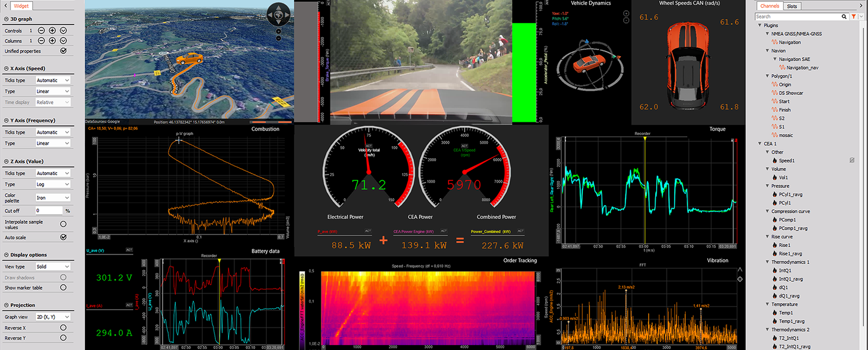Open the Controls down-arrow options icon
This screenshot has width=868, height=350.
coord(63,30)
